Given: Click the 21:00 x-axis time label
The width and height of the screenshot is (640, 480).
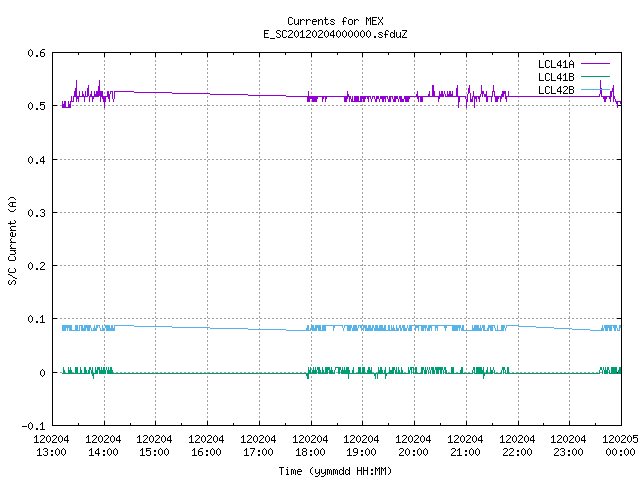Looking at the screenshot, I should [465, 452].
